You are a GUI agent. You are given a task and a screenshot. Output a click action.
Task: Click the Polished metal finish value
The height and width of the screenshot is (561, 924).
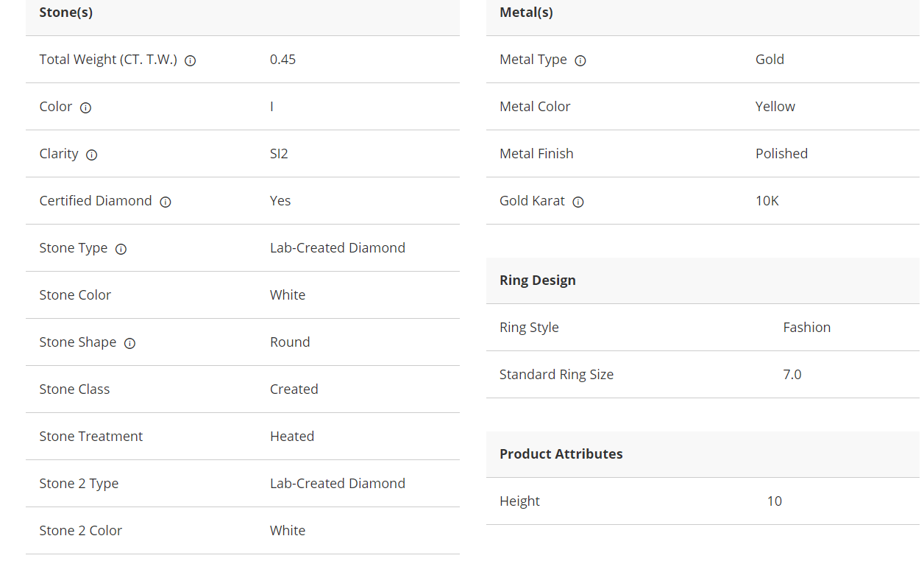pos(781,154)
